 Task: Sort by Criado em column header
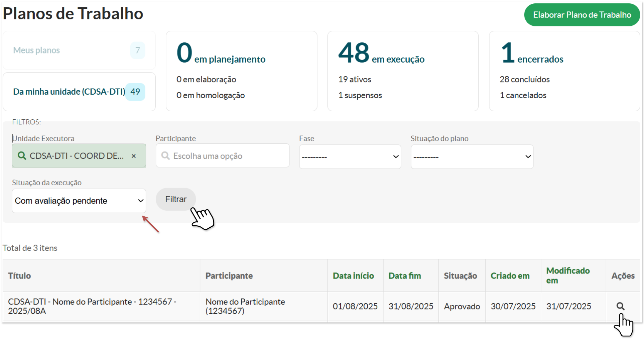(x=510, y=276)
